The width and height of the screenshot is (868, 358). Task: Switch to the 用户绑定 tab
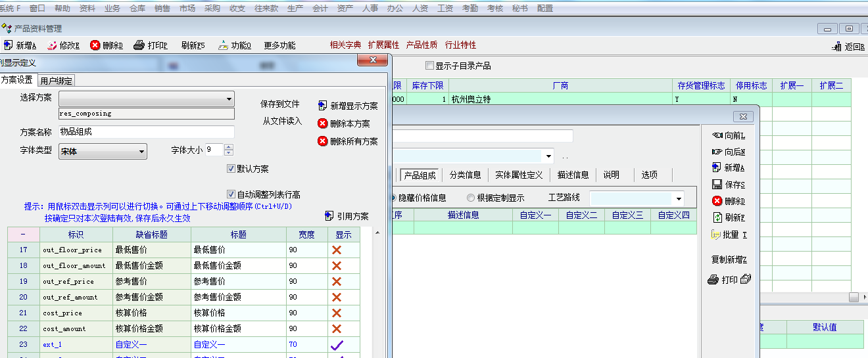(56, 81)
